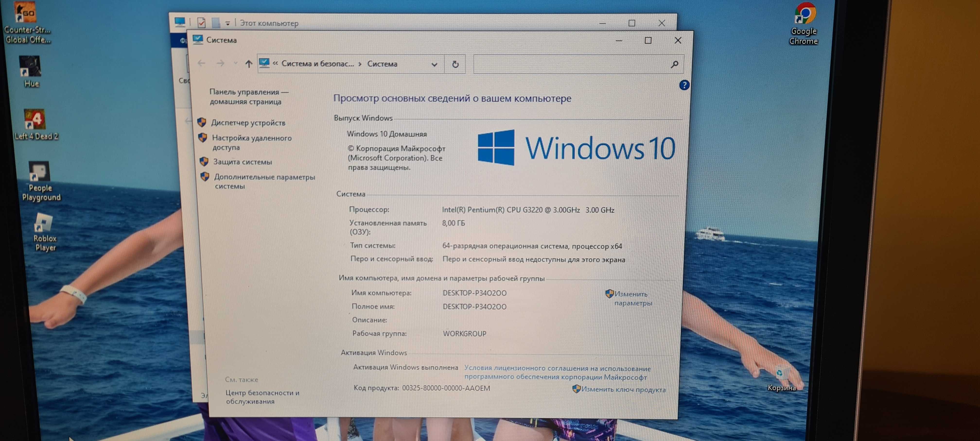Click shield icon beside Диспетчер устройств

[x=202, y=122]
